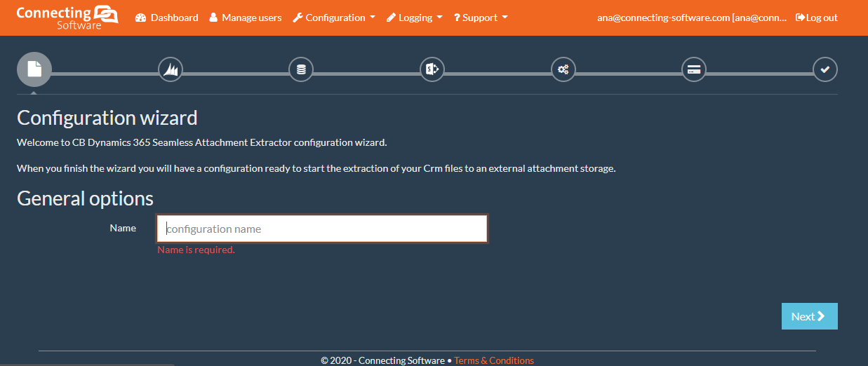
Task: Click the General options heading
Action: 85,198
